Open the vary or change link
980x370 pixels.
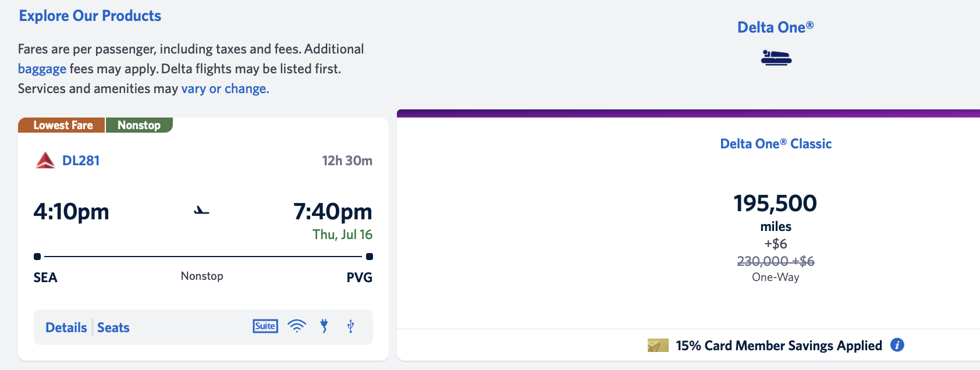(224, 88)
